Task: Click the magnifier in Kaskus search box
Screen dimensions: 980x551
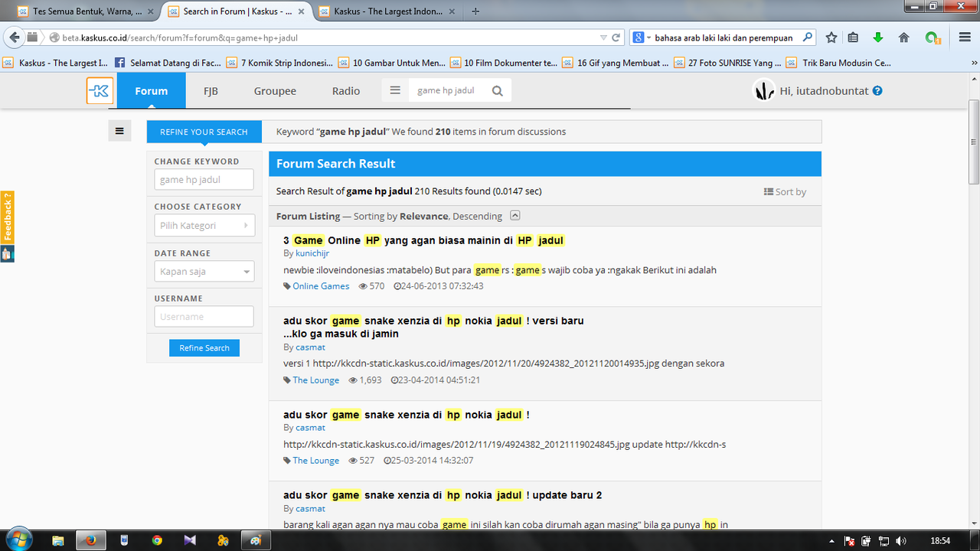Action: click(x=498, y=90)
